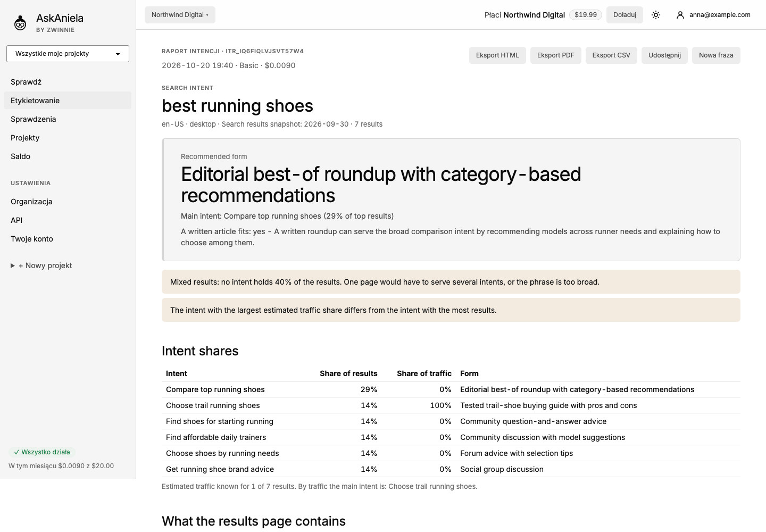This screenshot has height=532, width=766.
Task: Click the user profile icon
Action: 680,15
